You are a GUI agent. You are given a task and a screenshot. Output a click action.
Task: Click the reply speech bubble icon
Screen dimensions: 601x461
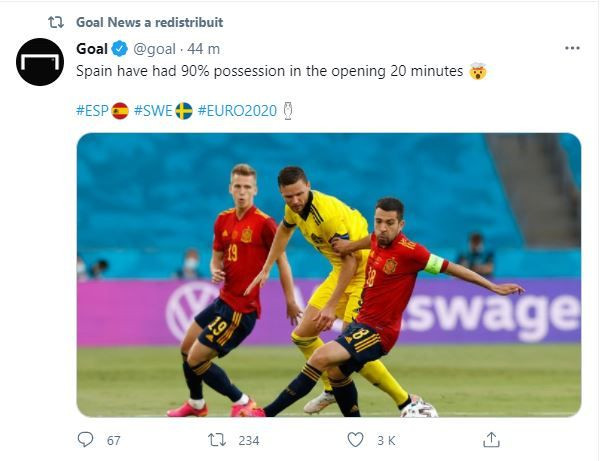pos(85,439)
